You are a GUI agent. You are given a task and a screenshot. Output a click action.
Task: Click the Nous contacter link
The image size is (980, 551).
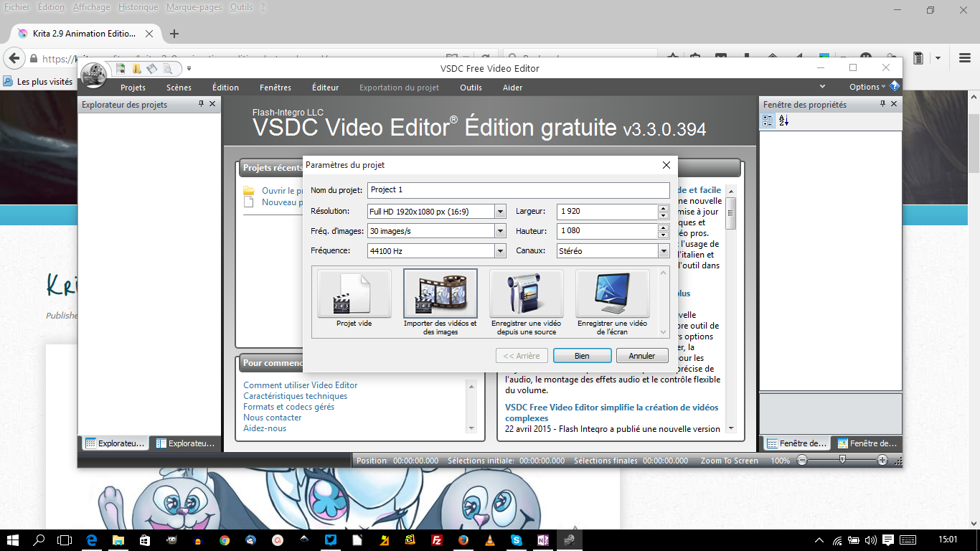[272, 418]
